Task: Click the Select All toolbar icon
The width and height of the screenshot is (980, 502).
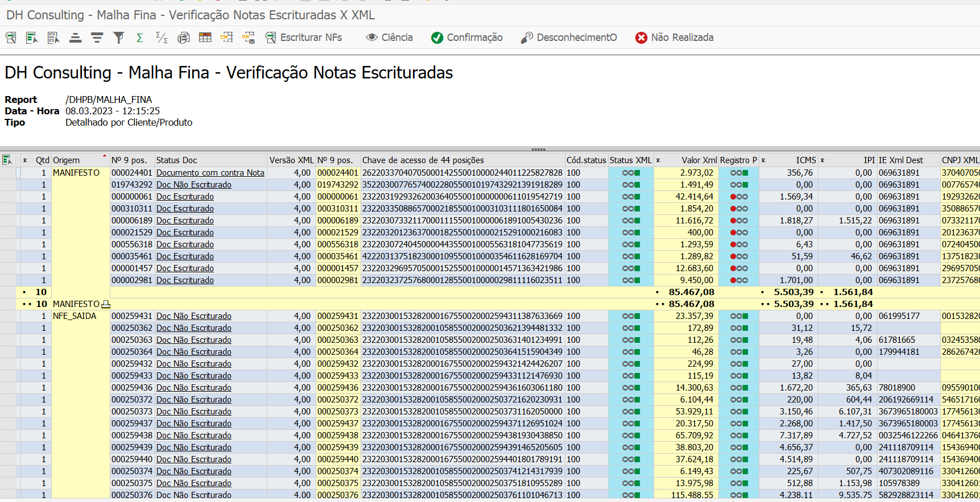Action: (32, 38)
